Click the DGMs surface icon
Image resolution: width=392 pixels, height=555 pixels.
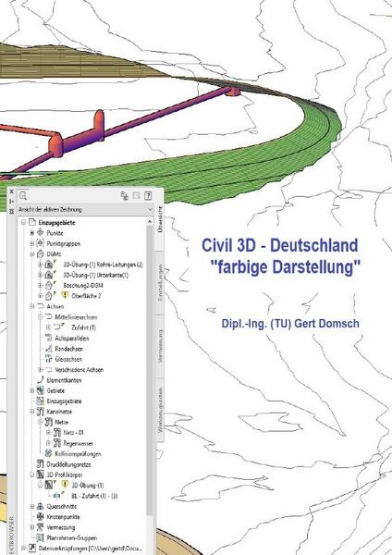(41, 253)
